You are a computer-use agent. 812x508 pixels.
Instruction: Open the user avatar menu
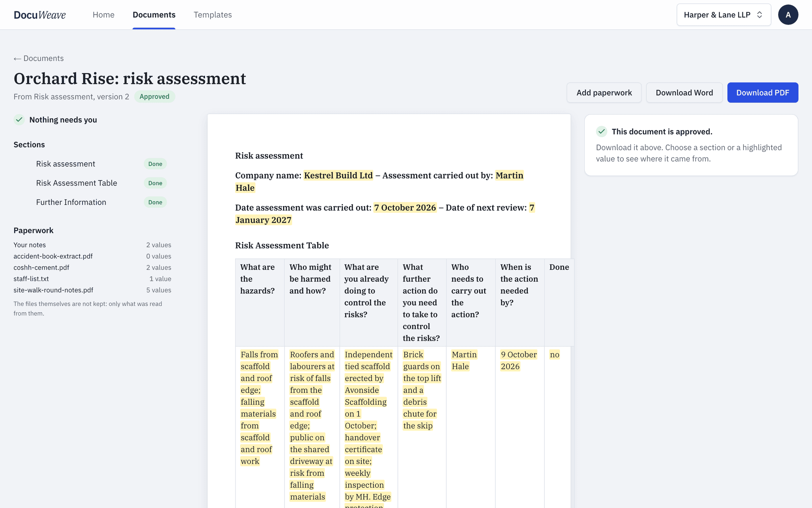click(x=788, y=15)
